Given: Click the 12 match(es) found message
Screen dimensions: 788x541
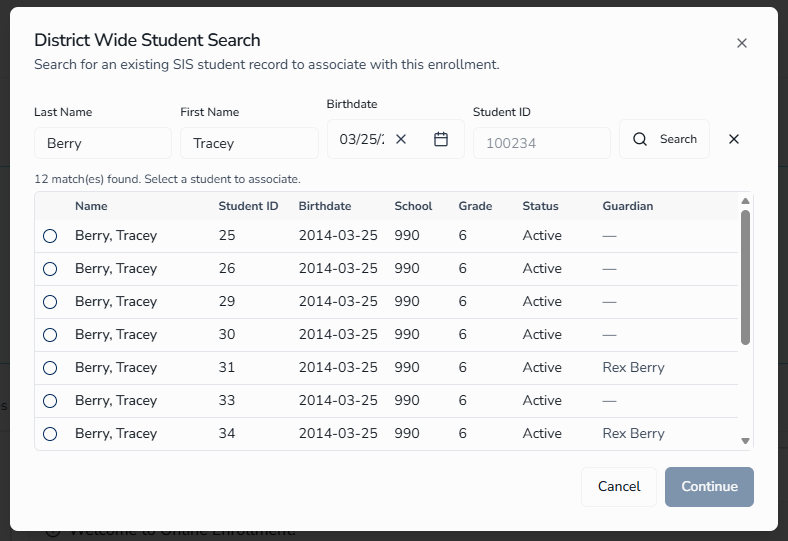Looking at the screenshot, I should tap(167, 179).
